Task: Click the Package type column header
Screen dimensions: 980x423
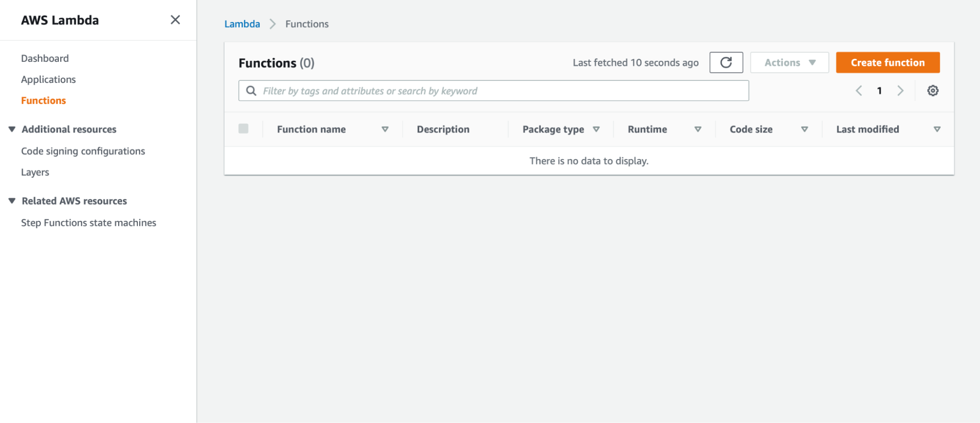Action: tap(553, 130)
